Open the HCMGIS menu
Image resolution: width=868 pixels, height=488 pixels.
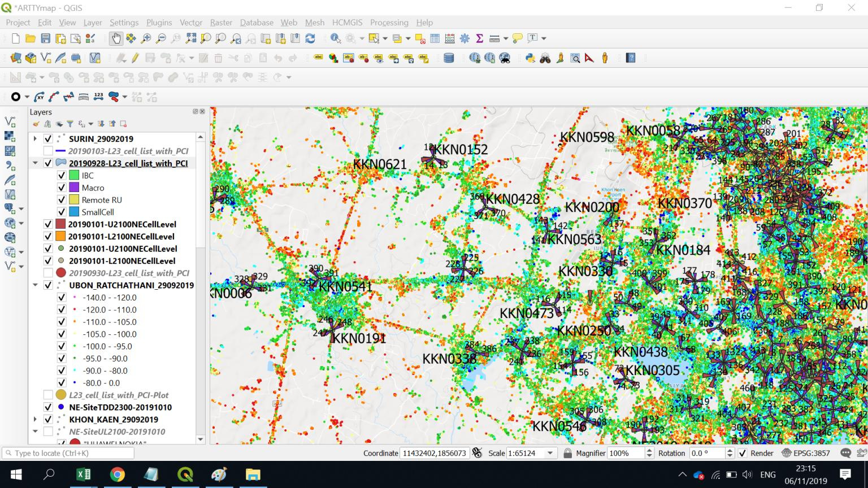pyautogui.click(x=347, y=23)
